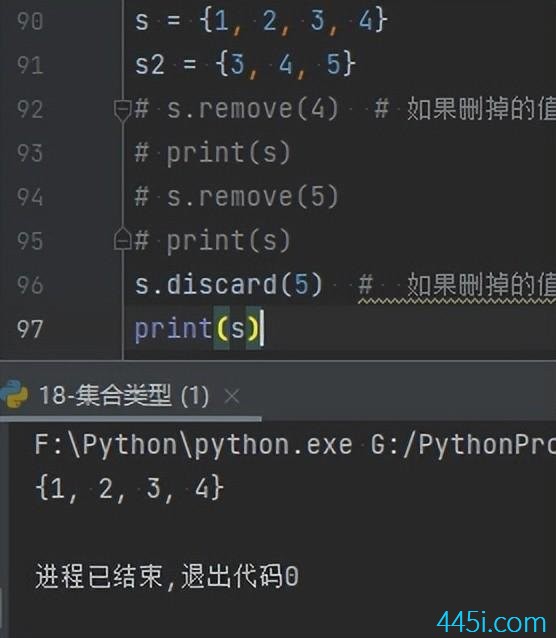
Task: Collapse the comment block fold marker at line 92
Action: [122, 110]
